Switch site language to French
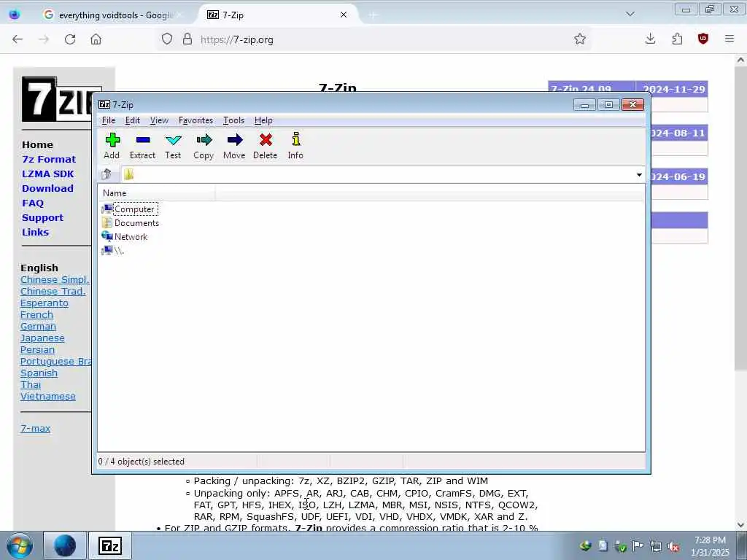747x560 pixels. point(36,315)
